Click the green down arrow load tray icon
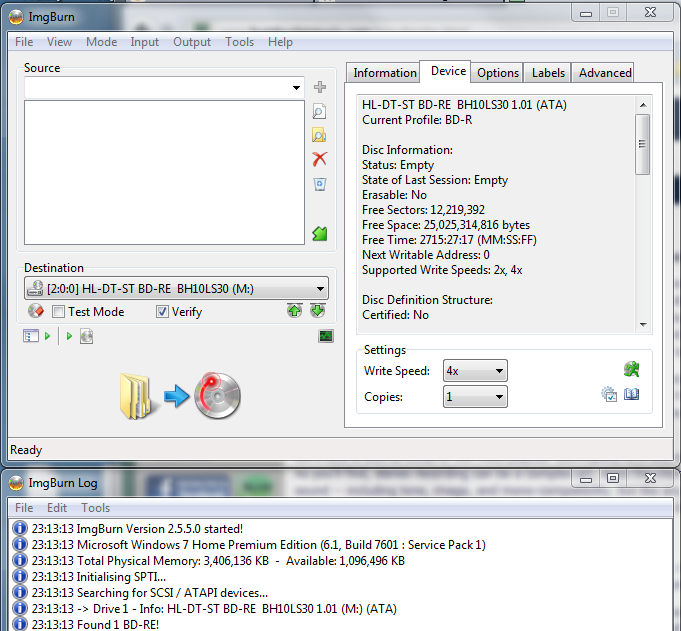The width and height of the screenshot is (681, 631). (318, 311)
